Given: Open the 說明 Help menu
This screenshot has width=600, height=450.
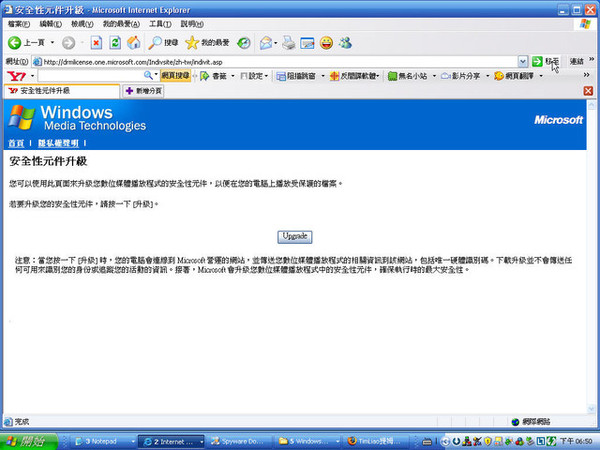Looking at the screenshot, I should [x=192, y=24].
